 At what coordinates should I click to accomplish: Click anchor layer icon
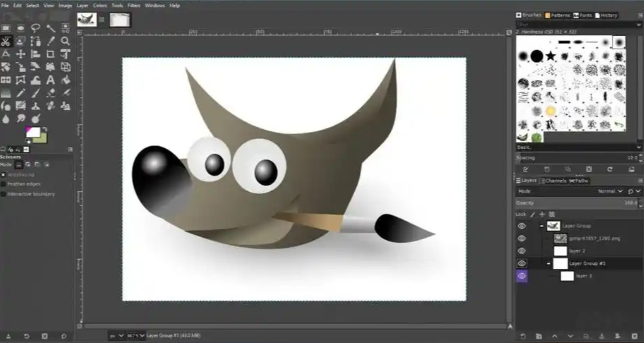click(x=602, y=337)
